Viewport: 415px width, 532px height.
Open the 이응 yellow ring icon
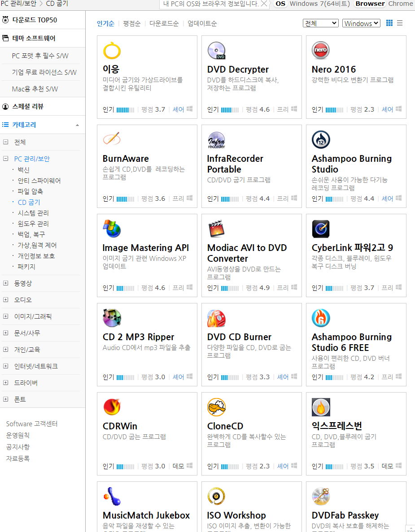click(112, 51)
